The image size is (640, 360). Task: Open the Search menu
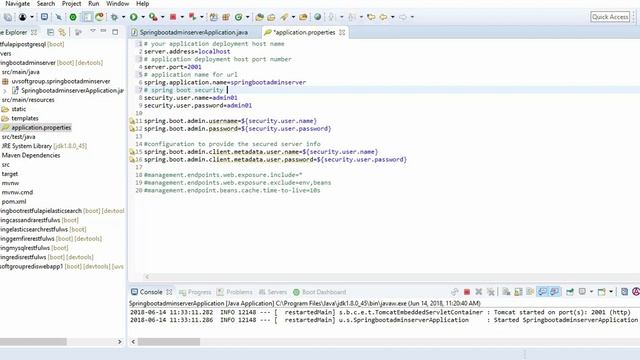click(x=46, y=4)
